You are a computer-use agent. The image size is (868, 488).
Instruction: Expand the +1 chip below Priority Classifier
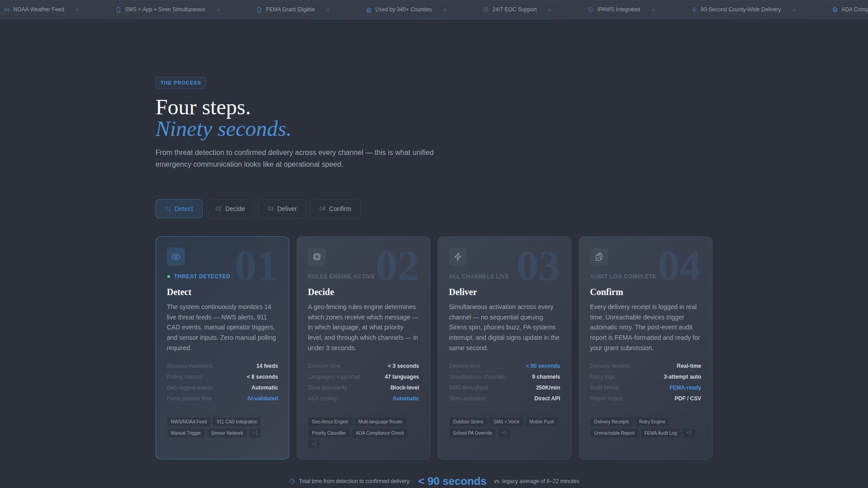click(x=314, y=444)
